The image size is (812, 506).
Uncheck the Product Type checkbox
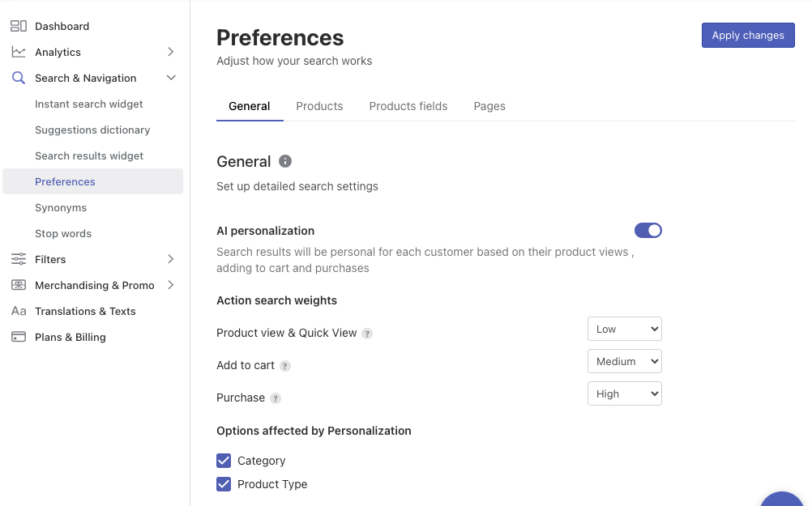[224, 484]
